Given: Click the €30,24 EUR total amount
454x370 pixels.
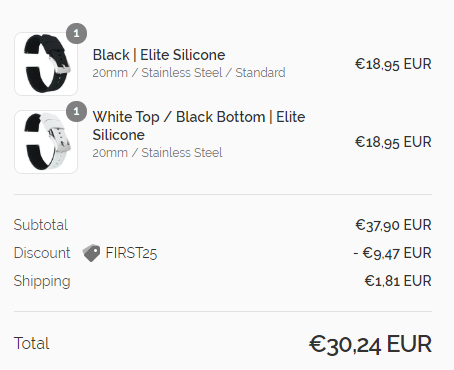Looking at the screenshot, I should point(370,344).
